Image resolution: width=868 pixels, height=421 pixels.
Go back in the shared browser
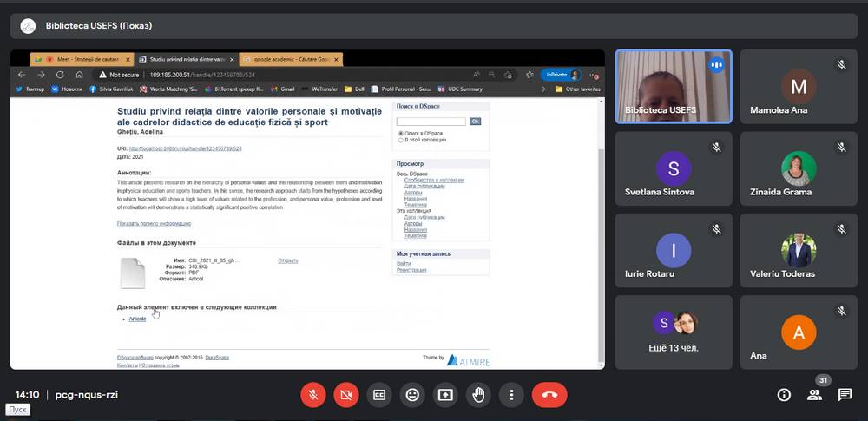click(x=22, y=75)
